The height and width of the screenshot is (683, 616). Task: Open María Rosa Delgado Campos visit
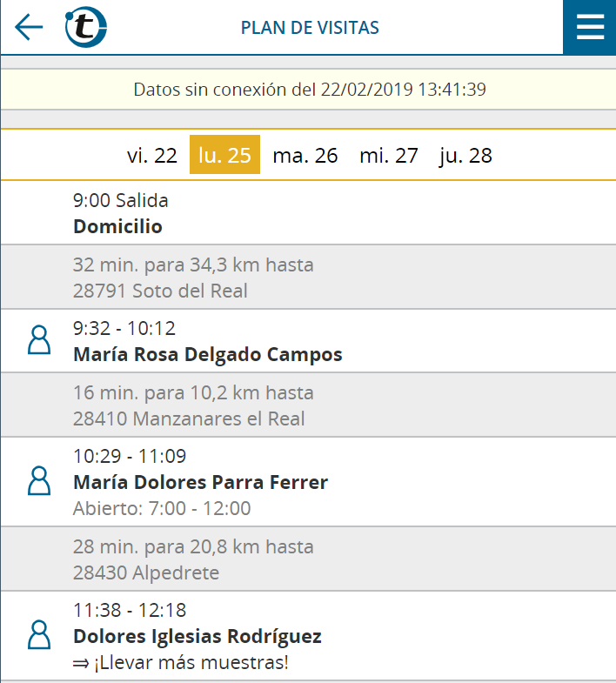coord(308,341)
